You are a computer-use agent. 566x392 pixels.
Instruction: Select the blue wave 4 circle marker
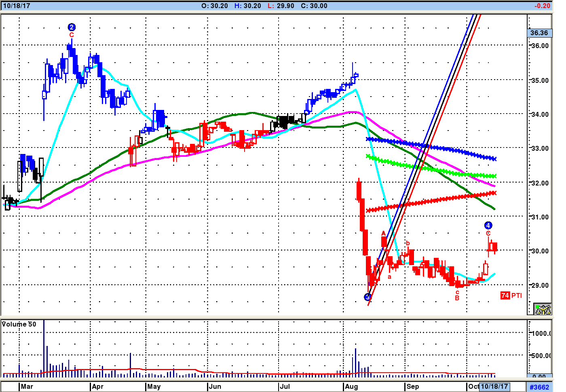click(x=488, y=226)
